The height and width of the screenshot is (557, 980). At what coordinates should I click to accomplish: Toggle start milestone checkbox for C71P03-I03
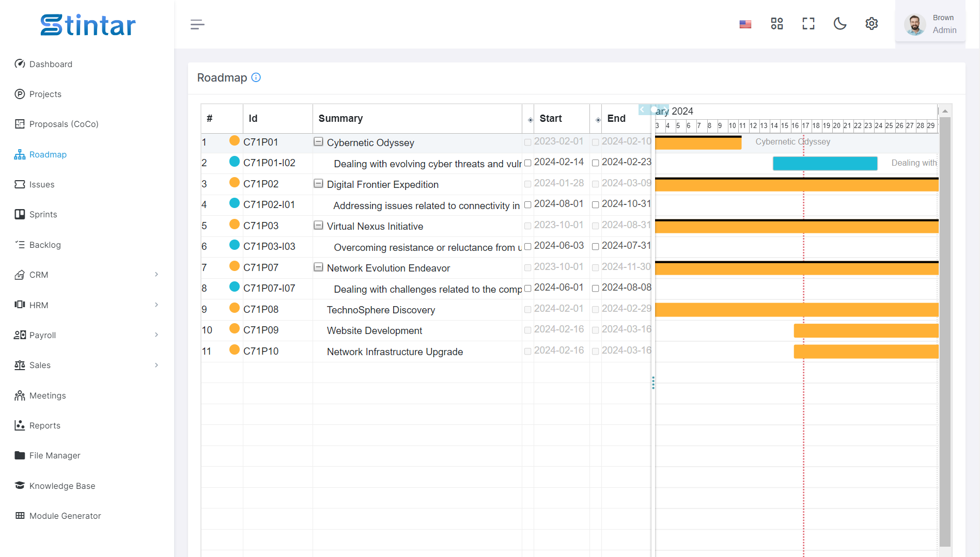527,247
